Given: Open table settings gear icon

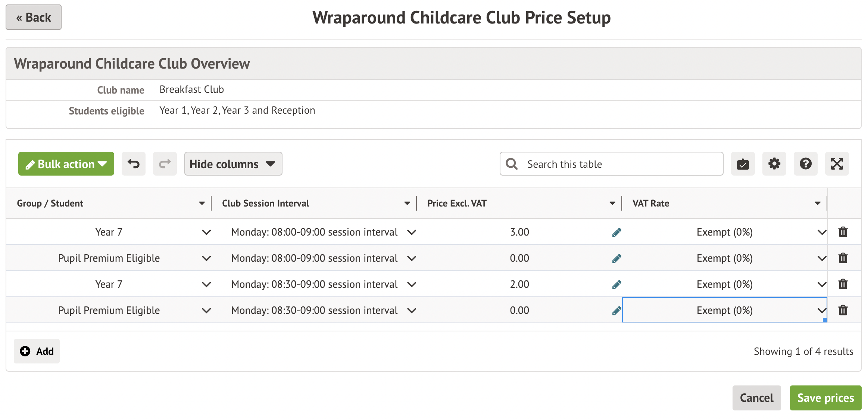Looking at the screenshot, I should pyautogui.click(x=774, y=164).
